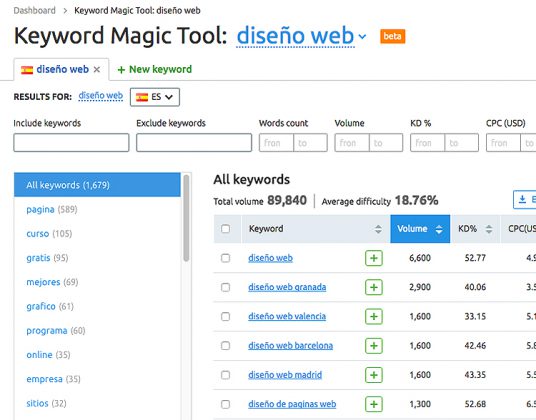
Task: Open 'diseño web granada' keyword link
Action: click(x=287, y=287)
